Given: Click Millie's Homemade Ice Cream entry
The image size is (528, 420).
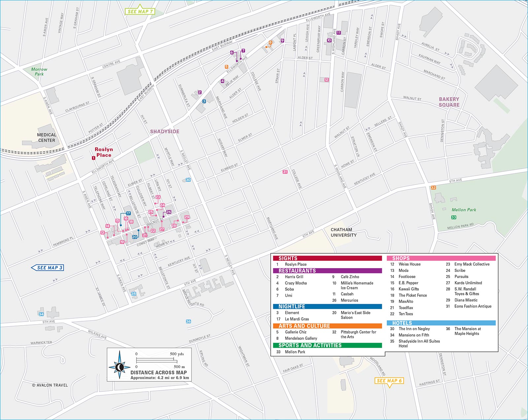Looking at the screenshot, I should point(357,286).
